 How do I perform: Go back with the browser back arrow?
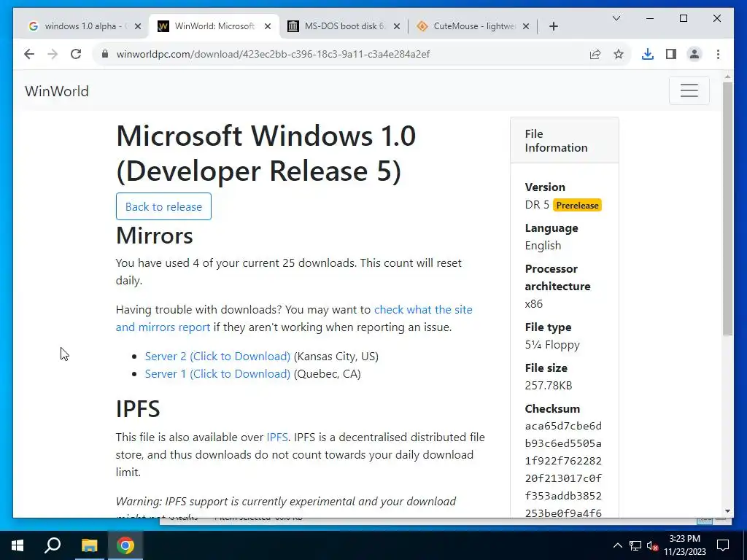(x=29, y=54)
